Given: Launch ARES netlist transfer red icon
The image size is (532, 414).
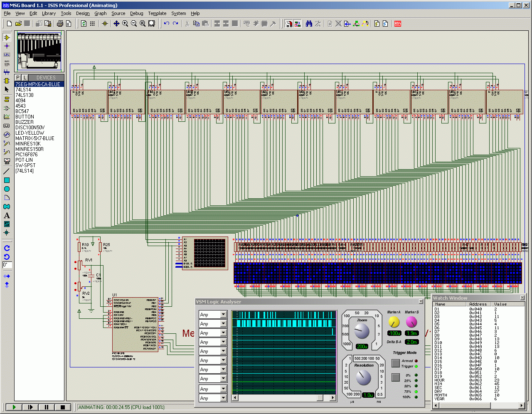Looking at the screenshot, I should 398,24.
